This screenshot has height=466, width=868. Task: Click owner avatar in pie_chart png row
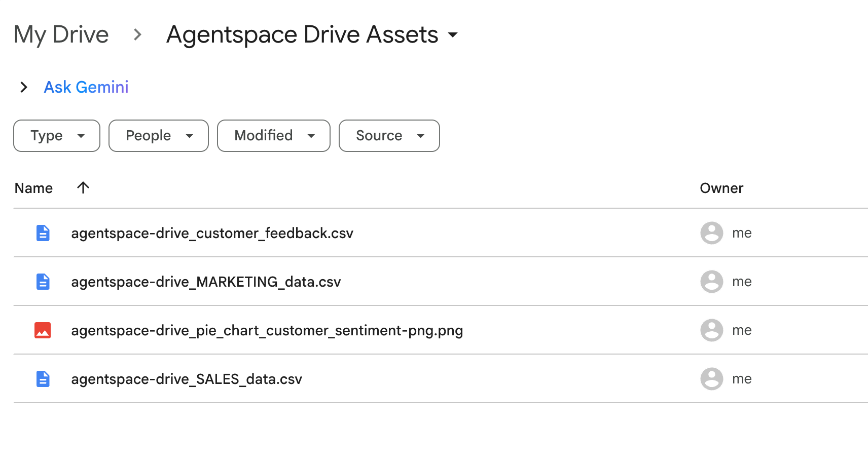click(712, 330)
